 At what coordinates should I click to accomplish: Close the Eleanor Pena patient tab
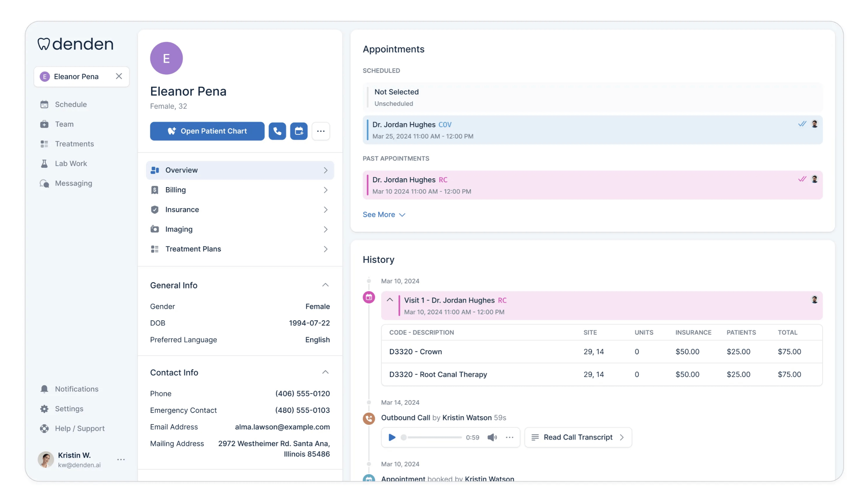tap(119, 76)
